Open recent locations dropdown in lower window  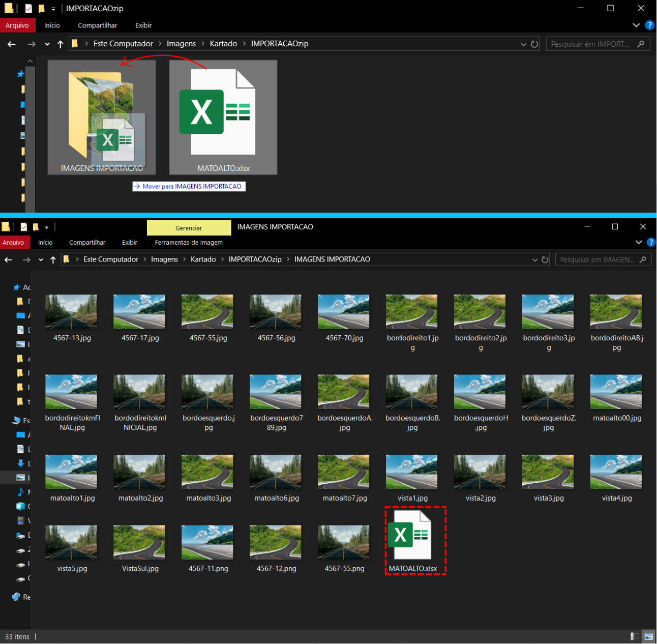pyautogui.click(x=41, y=260)
